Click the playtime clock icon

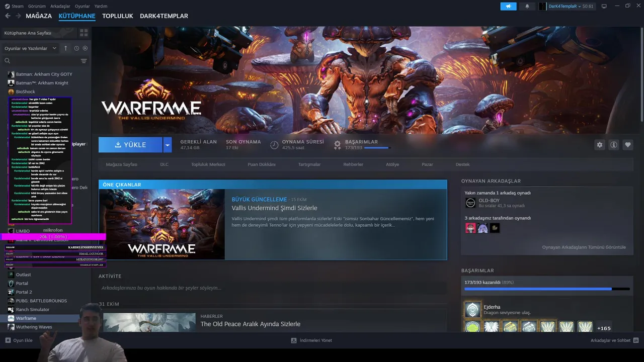point(274,145)
